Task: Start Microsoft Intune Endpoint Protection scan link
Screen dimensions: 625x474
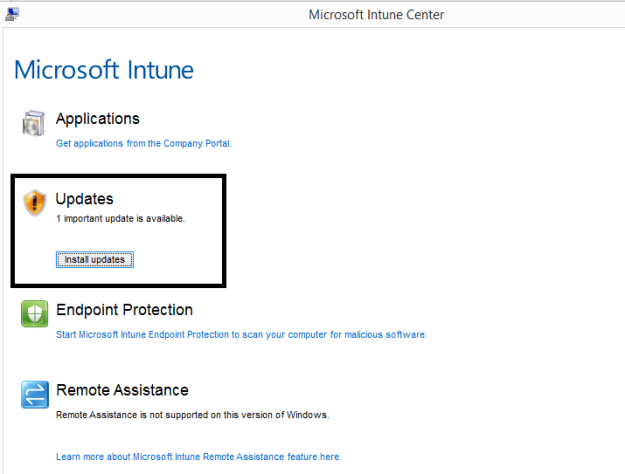Action: (242, 334)
